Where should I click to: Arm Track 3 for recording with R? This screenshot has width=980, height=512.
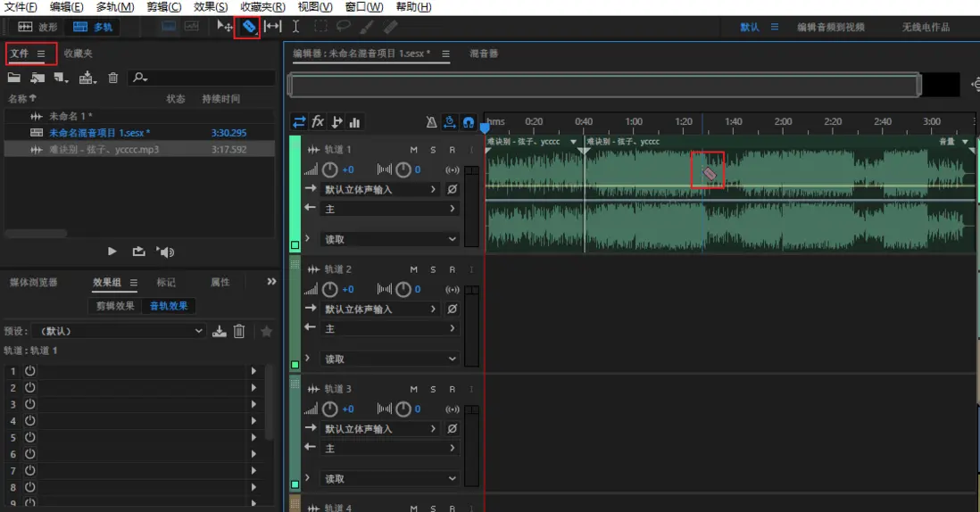click(x=452, y=389)
